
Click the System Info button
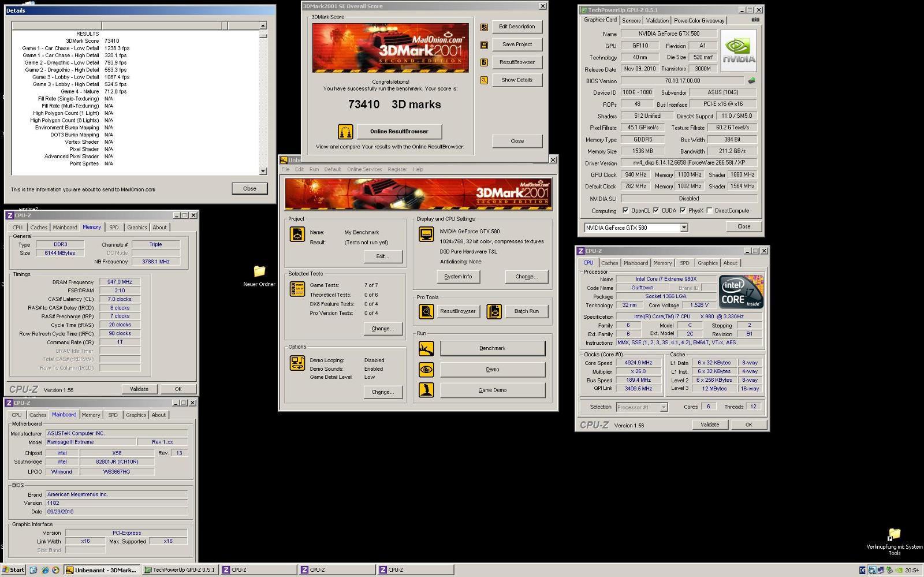458,277
